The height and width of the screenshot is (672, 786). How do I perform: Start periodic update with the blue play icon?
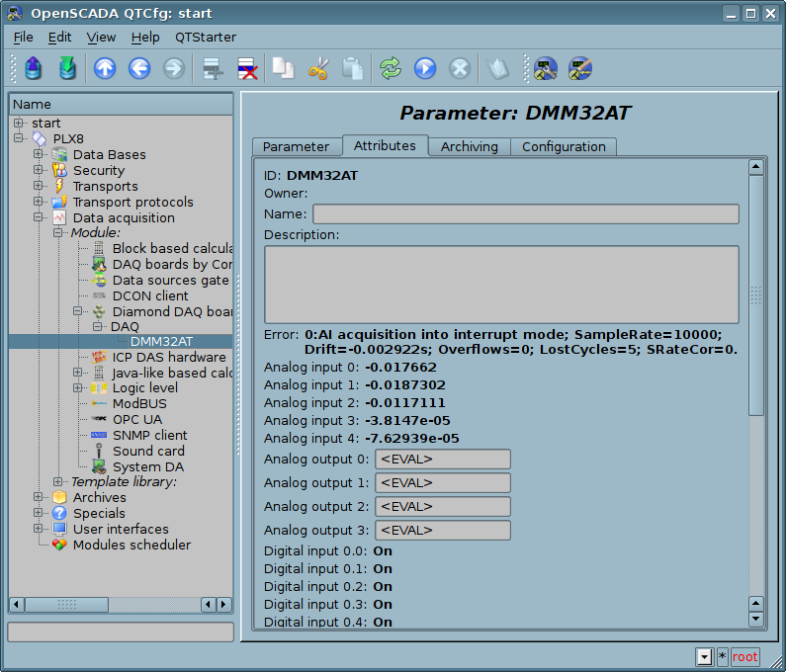click(x=425, y=68)
